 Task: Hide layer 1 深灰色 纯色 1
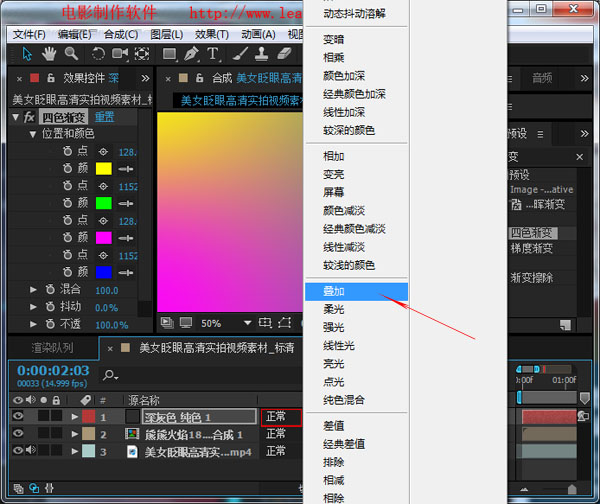pos(18,416)
